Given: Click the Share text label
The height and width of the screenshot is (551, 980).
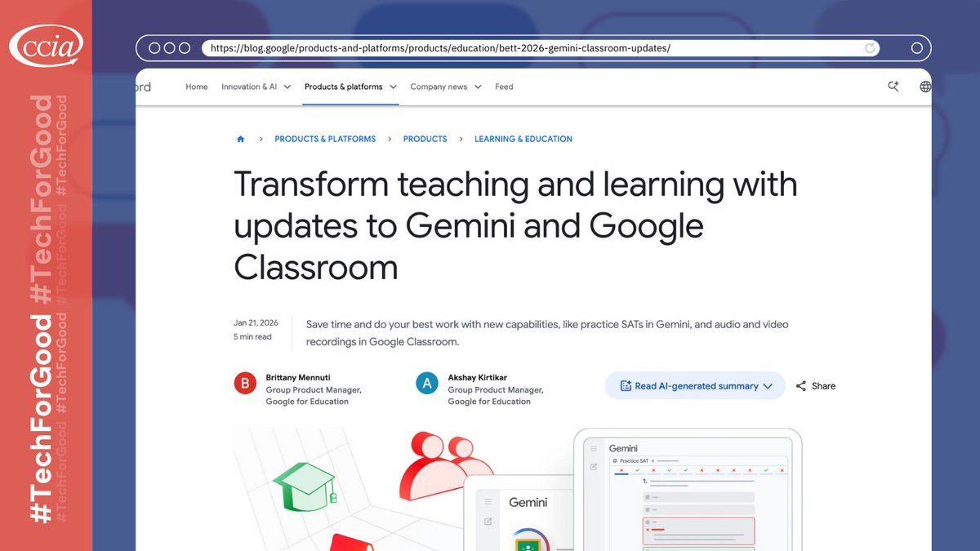Looking at the screenshot, I should tap(823, 386).
